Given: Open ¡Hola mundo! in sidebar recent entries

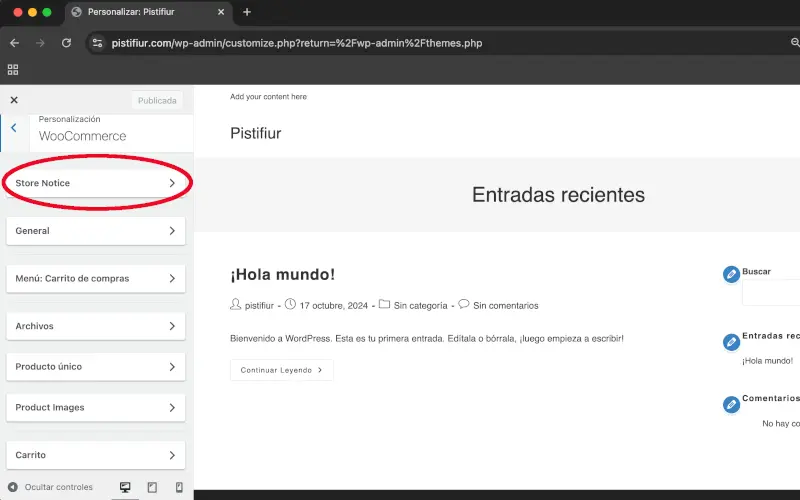Looking at the screenshot, I should point(767,361).
